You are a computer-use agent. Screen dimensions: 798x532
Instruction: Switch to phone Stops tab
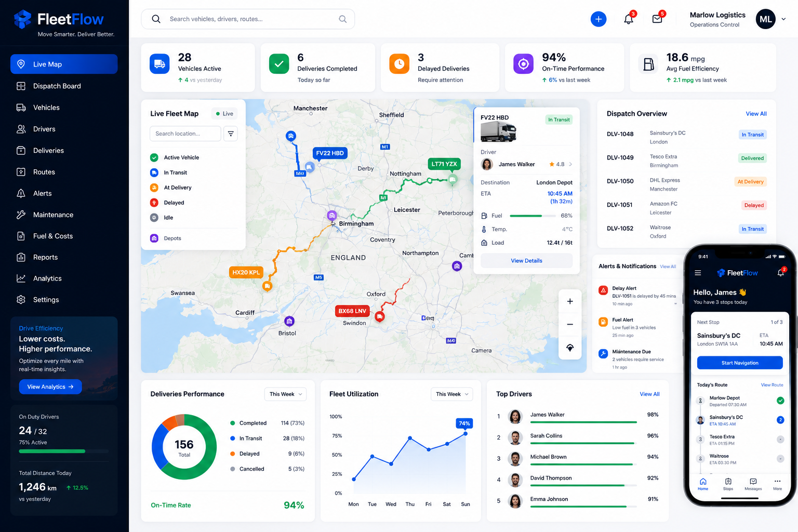[728, 484]
